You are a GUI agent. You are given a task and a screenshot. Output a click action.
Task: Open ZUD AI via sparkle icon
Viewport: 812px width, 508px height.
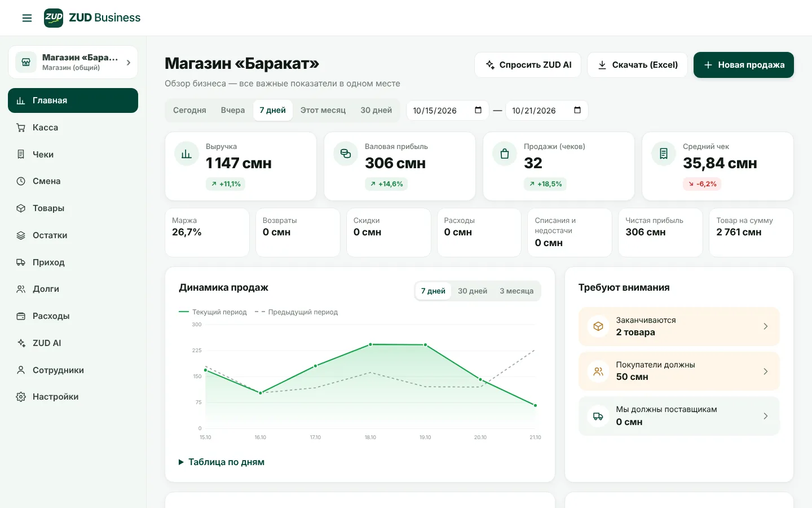21,343
